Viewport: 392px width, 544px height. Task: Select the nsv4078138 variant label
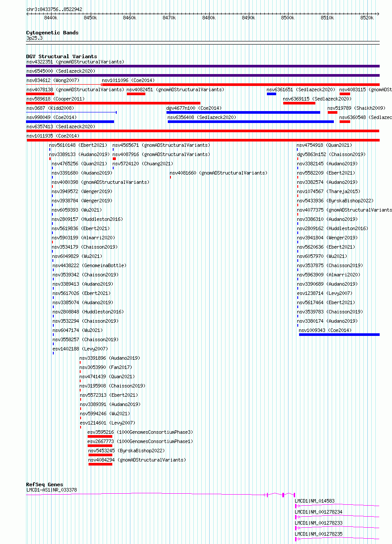point(75,89)
